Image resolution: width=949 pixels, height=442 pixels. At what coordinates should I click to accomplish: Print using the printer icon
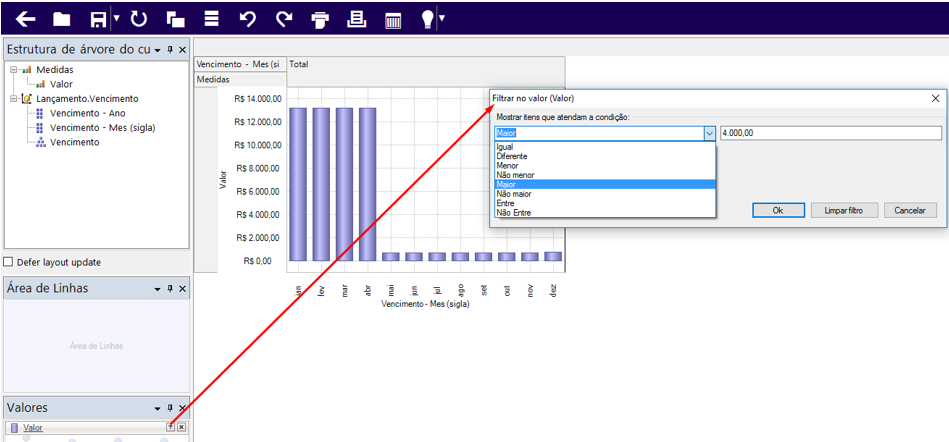pyautogui.click(x=320, y=20)
